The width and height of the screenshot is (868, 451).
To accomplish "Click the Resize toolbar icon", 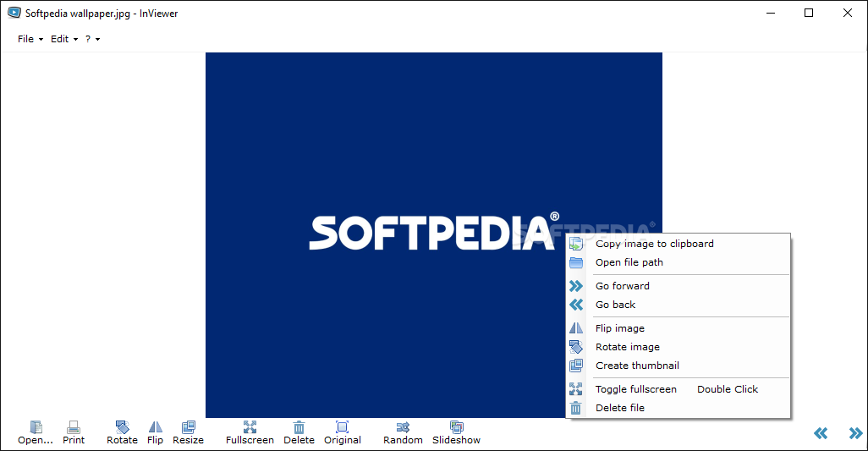I will 188,432.
